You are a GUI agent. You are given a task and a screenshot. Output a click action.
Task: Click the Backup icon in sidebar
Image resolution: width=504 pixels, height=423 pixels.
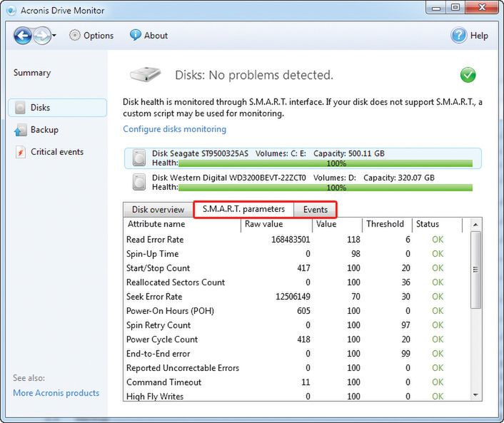point(20,130)
